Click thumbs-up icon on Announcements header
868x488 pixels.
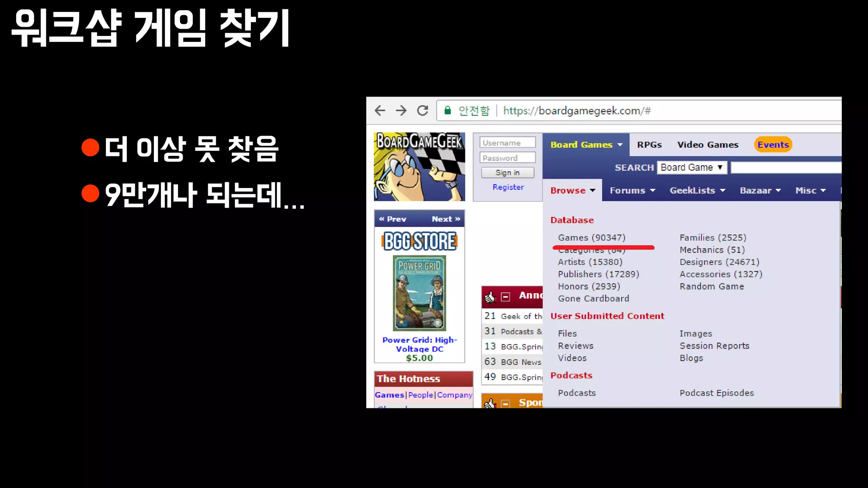[x=490, y=297]
